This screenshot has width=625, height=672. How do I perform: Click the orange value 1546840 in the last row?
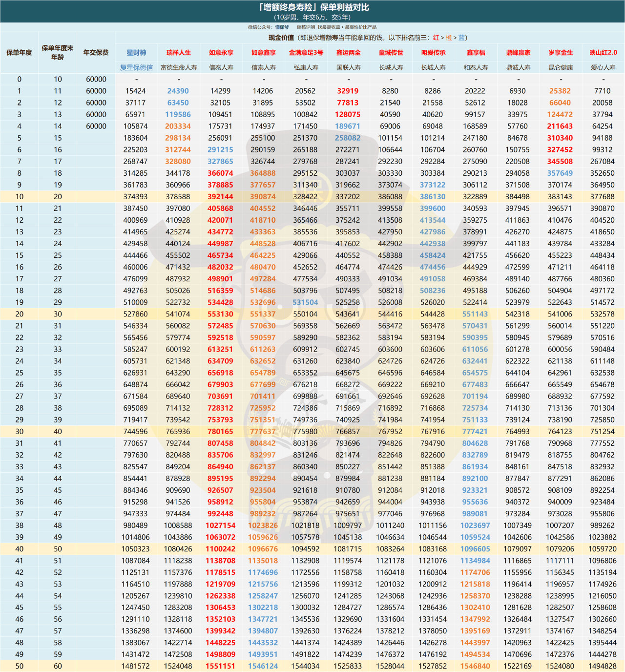tap(475, 666)
